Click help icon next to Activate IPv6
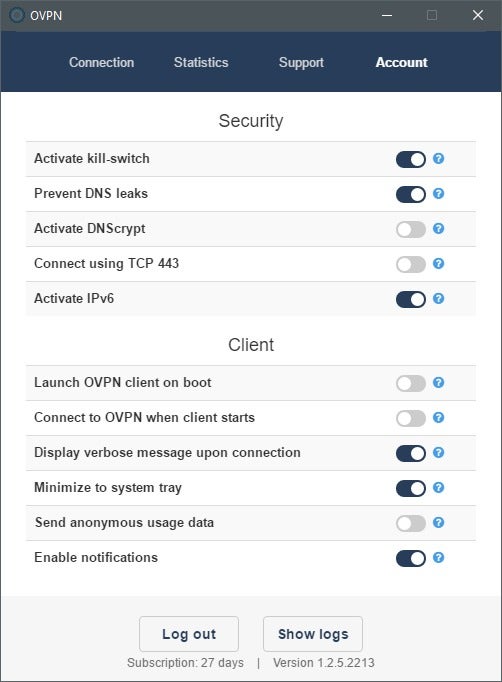502x682 pixels. [438, 298]
